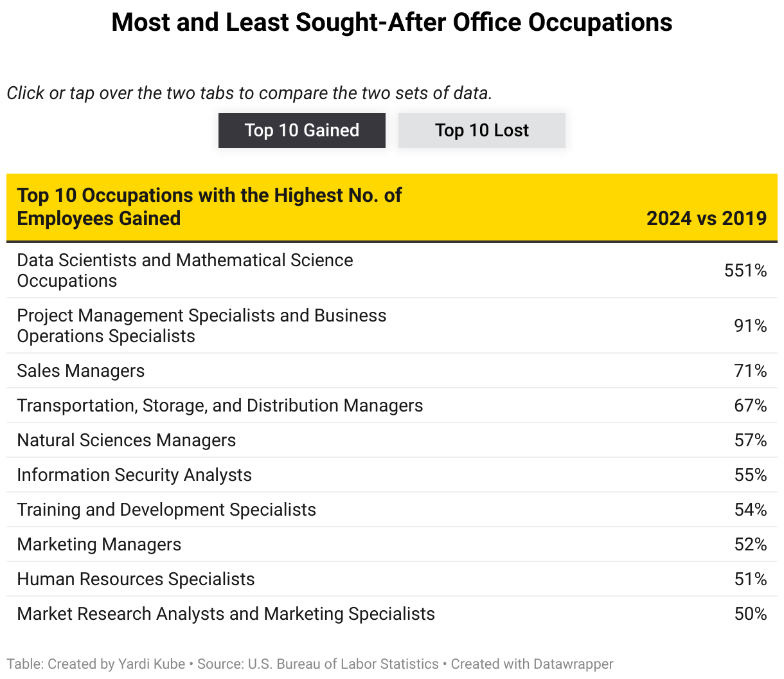Click the Top 10 Occupations column header
The width and height of the screenshot is (784, 679).
209,206
